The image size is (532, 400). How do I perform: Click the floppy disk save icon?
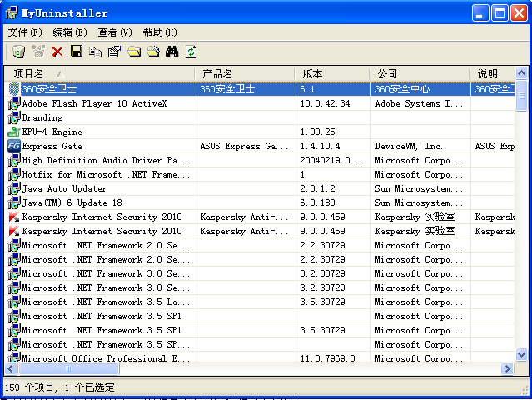click(x=77, y=52)
